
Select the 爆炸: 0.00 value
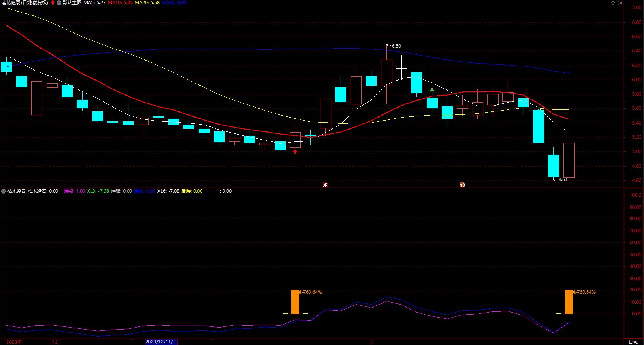click(x=145, y=191)
